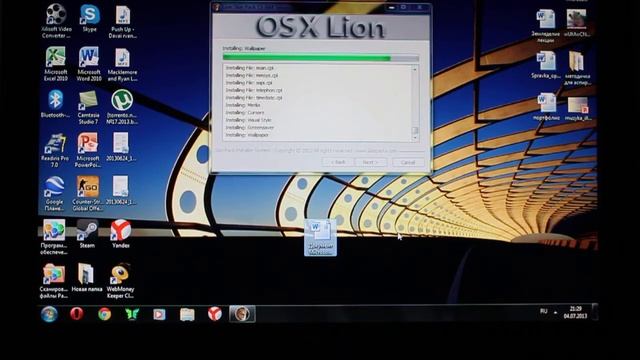
Task: Select the Macklemore and Ryan Lewis audio file
Action: point(122,65)
